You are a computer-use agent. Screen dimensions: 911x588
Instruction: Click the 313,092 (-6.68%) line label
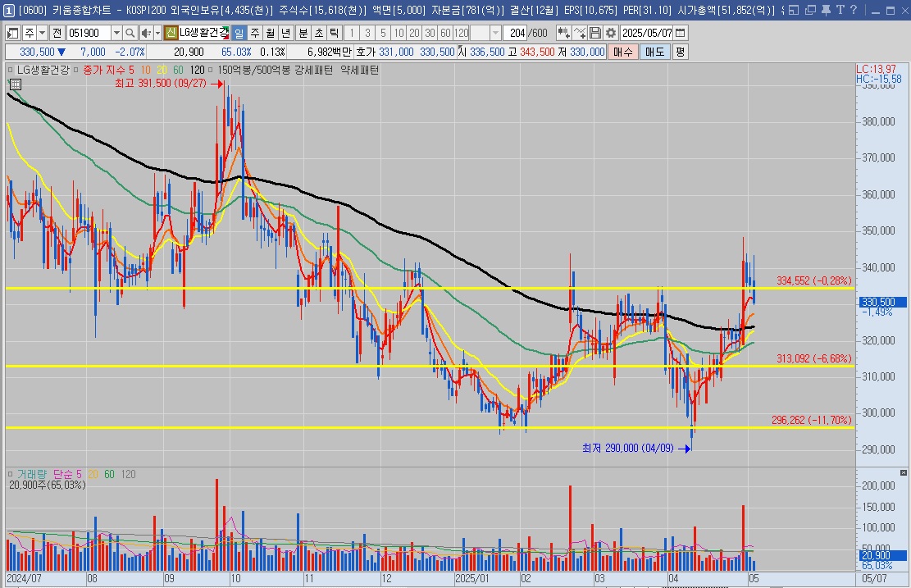pyautogui.click(x=814, y=358)
